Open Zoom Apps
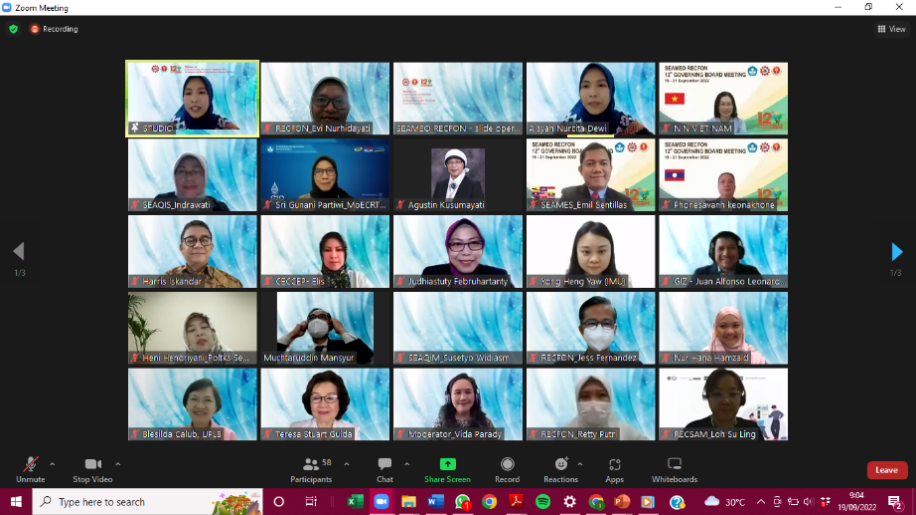 click(614, 466)
